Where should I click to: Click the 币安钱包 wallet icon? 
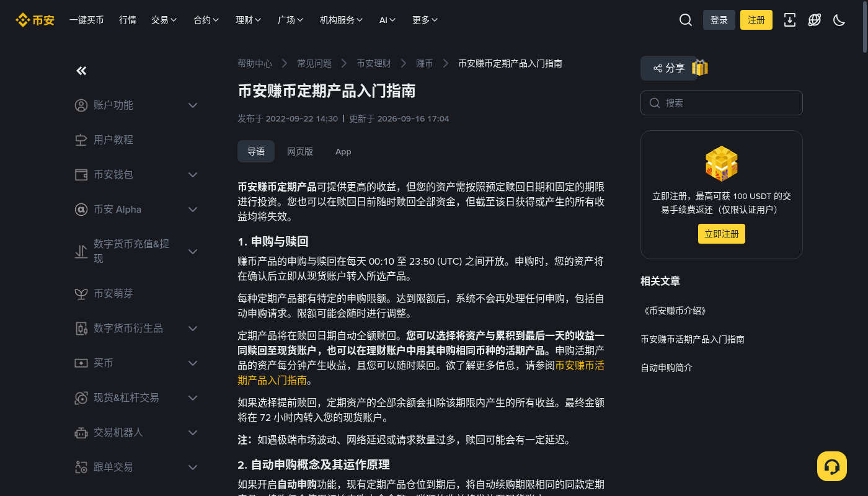click(81, 175)
